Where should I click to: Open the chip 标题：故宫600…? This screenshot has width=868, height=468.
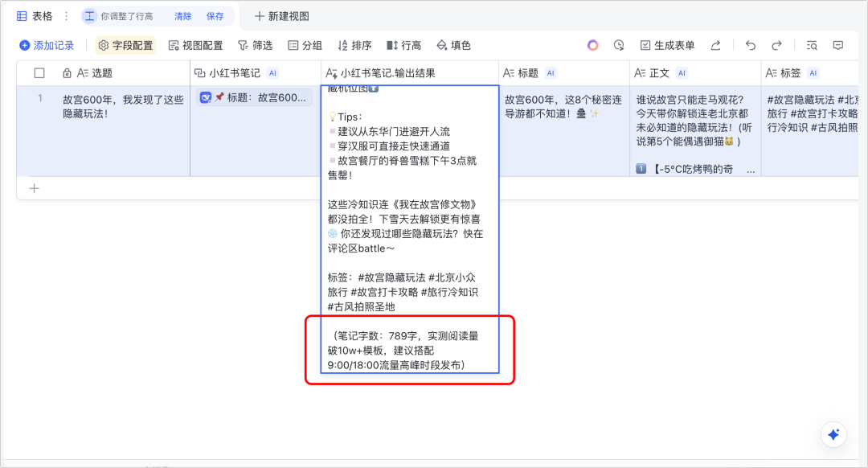pos(253,97)
